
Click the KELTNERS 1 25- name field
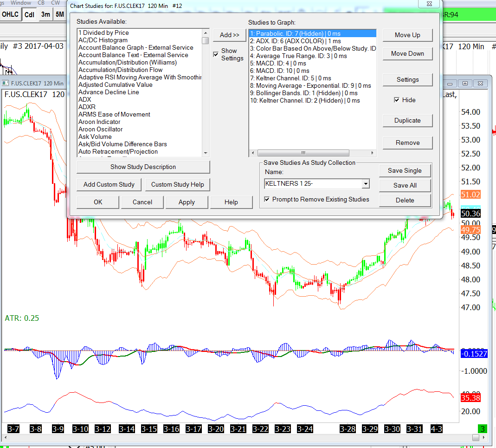point(313,184)
